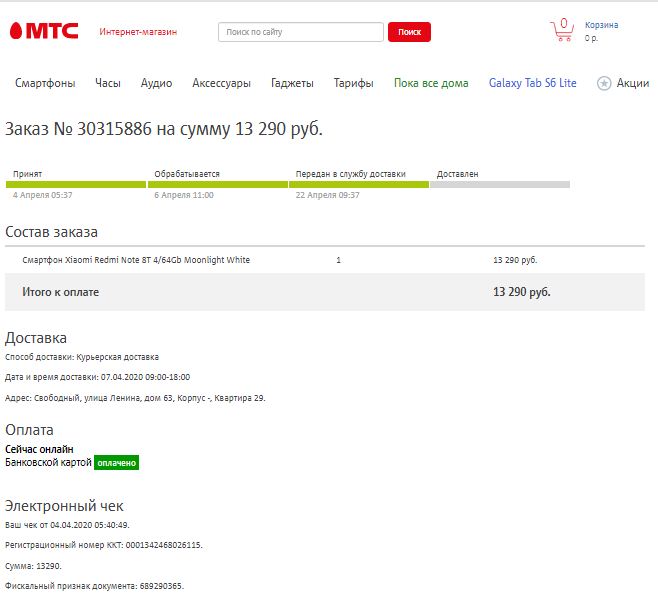
Task: Open the Аудио menu
Action: coord(157,83)
